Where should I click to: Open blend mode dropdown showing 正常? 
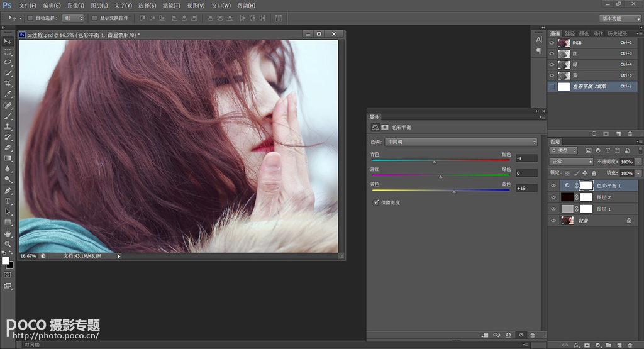coord(571,162)
